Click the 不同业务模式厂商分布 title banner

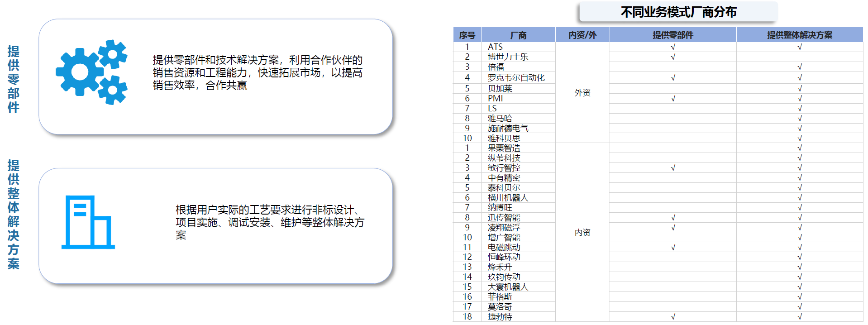tap(678, 12)
